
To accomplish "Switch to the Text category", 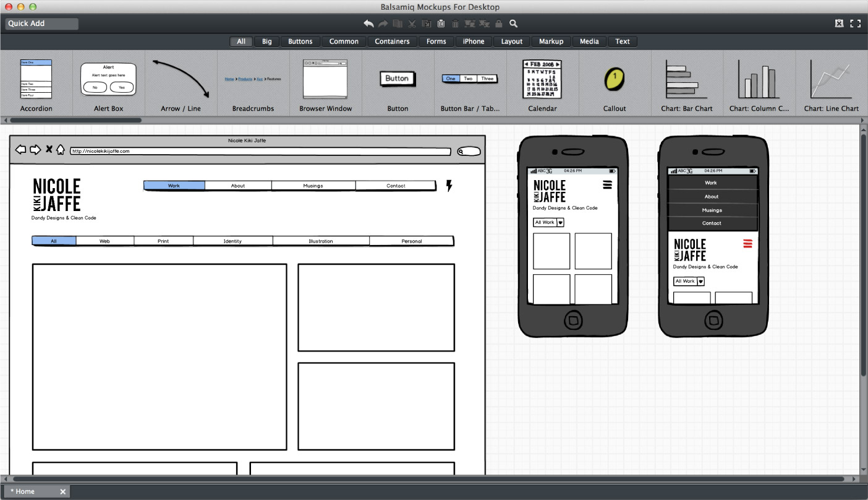I will [x=623, y=41].
